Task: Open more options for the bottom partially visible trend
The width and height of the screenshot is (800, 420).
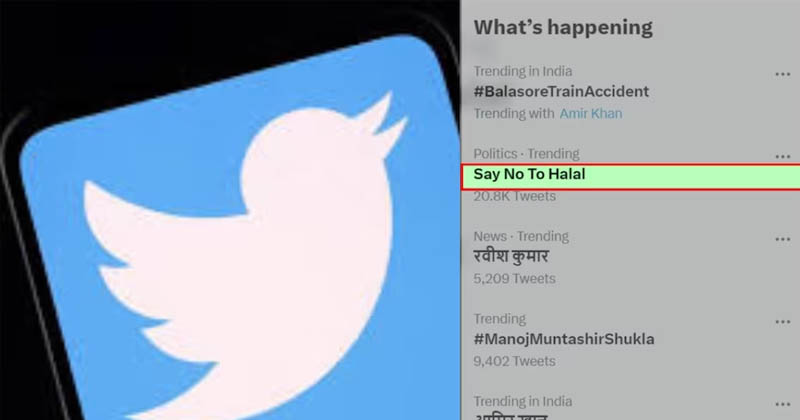Action: [782, 405]
